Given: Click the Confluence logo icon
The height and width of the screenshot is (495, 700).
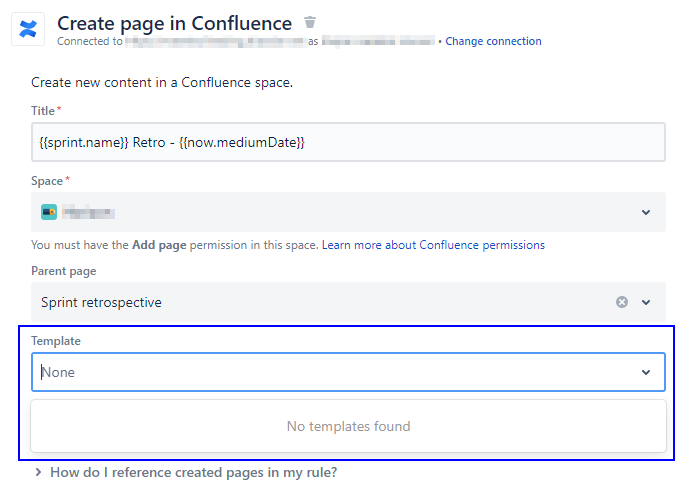Looking at the screenshot, I should pos(28,29).
